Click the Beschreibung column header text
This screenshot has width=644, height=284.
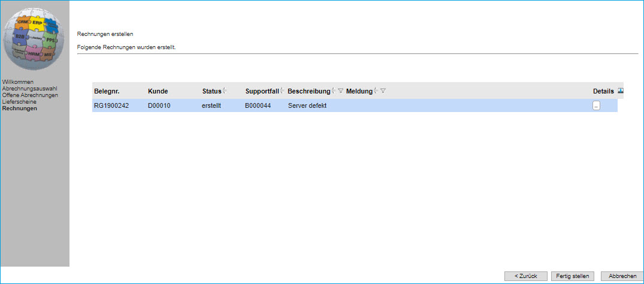[309, 91]
